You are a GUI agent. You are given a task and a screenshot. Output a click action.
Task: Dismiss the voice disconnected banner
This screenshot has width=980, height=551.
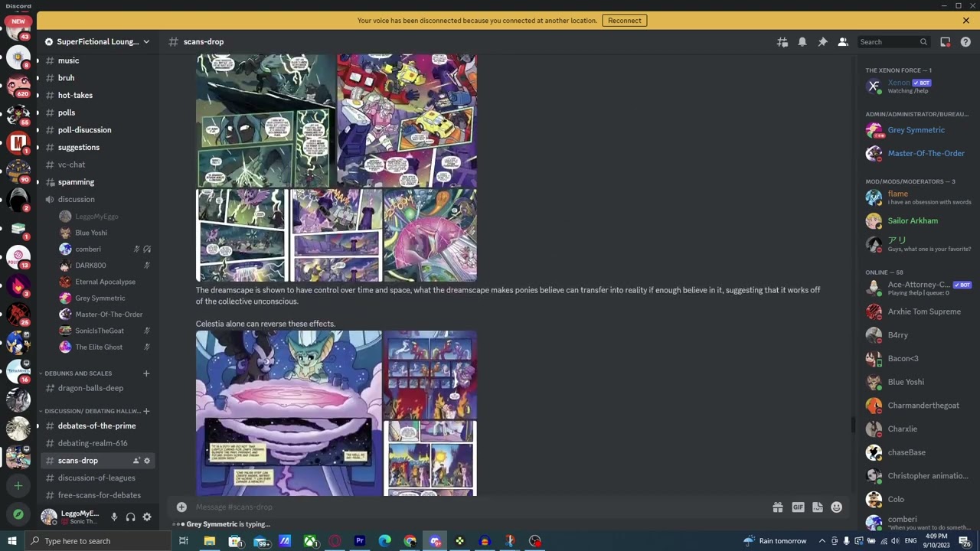[966, 21]
